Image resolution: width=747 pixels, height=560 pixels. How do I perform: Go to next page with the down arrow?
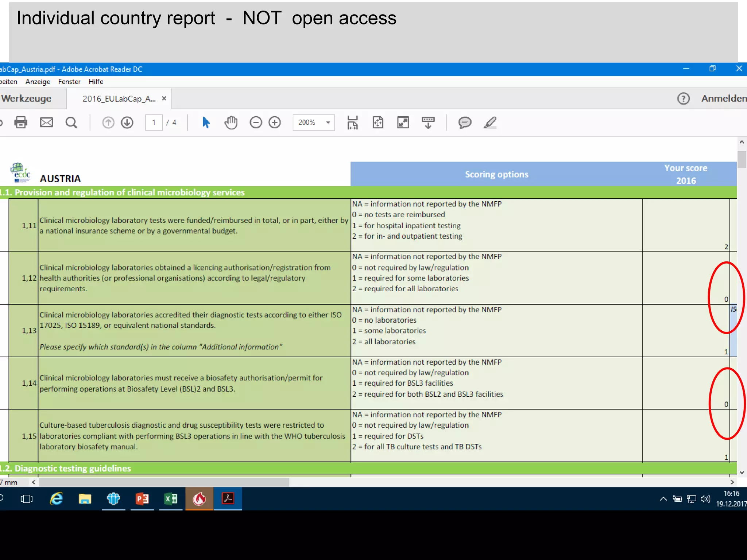click(x=127, y=122)
